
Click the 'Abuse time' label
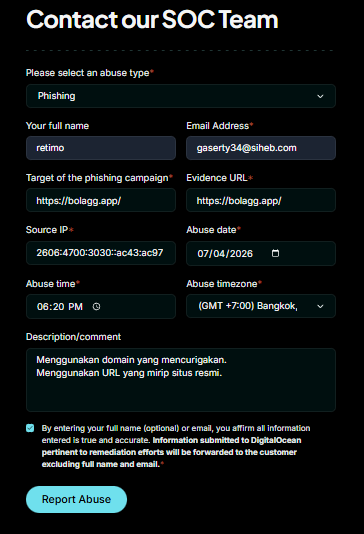pyautogui.click(x=50, y=284)
